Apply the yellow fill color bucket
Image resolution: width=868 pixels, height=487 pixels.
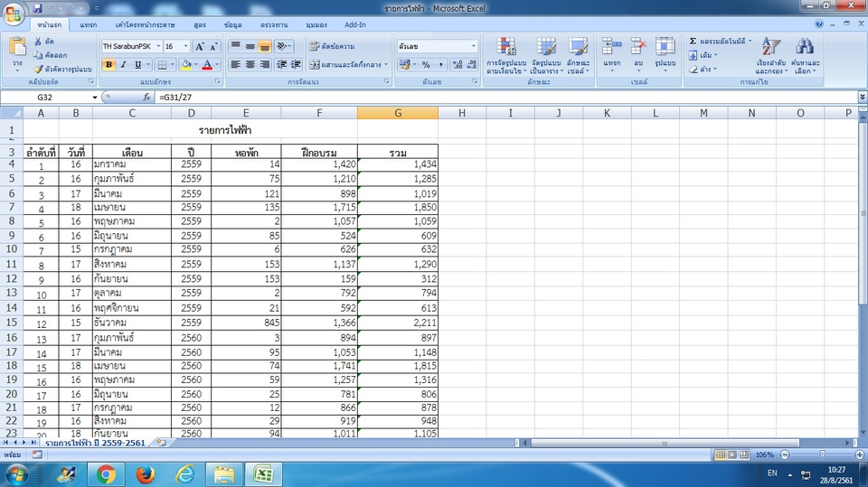click(x=186, y=65)
